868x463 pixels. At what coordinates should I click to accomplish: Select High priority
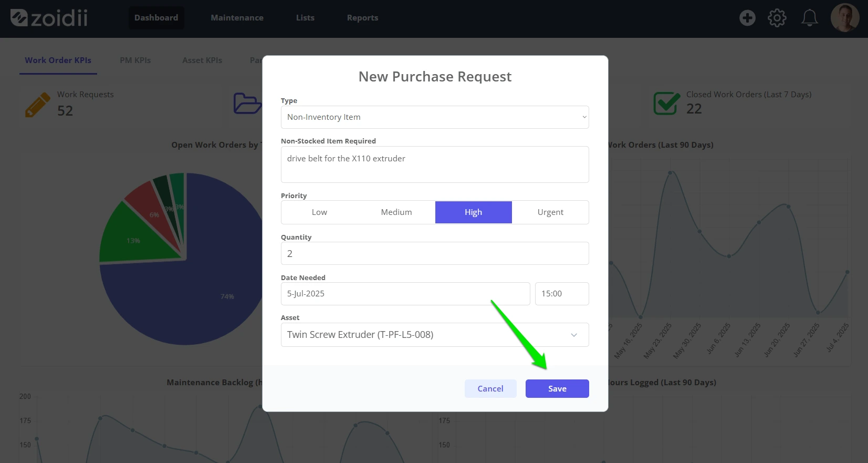(x=474, y=212)
